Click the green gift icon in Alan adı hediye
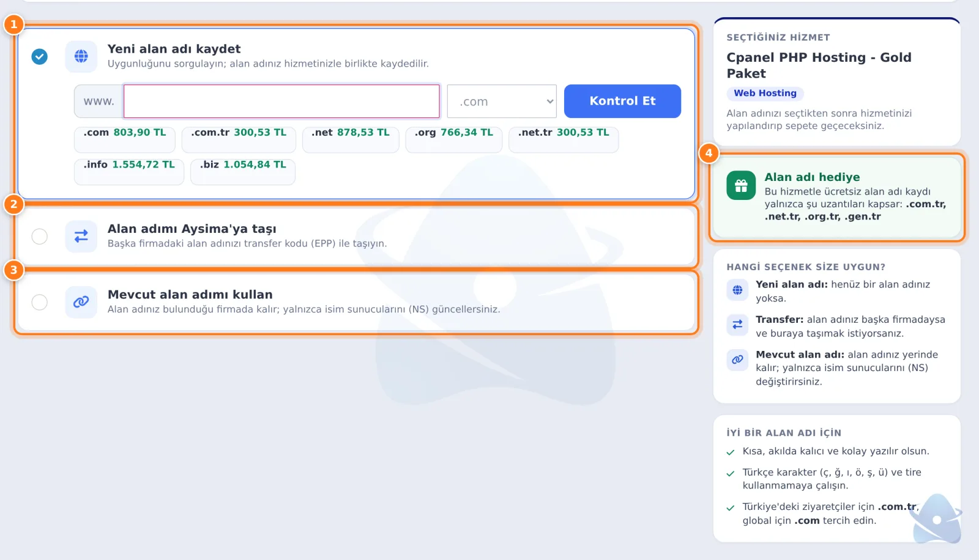 coord(741,185)
